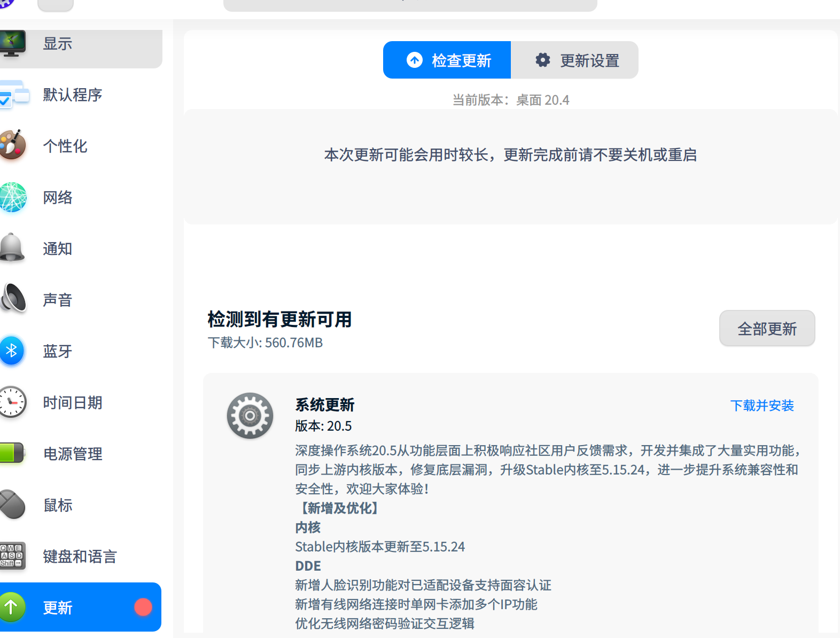The width and height of the screenshot is (840, 638).
Task: Click the 下载并安装 link
Action: 762,406
